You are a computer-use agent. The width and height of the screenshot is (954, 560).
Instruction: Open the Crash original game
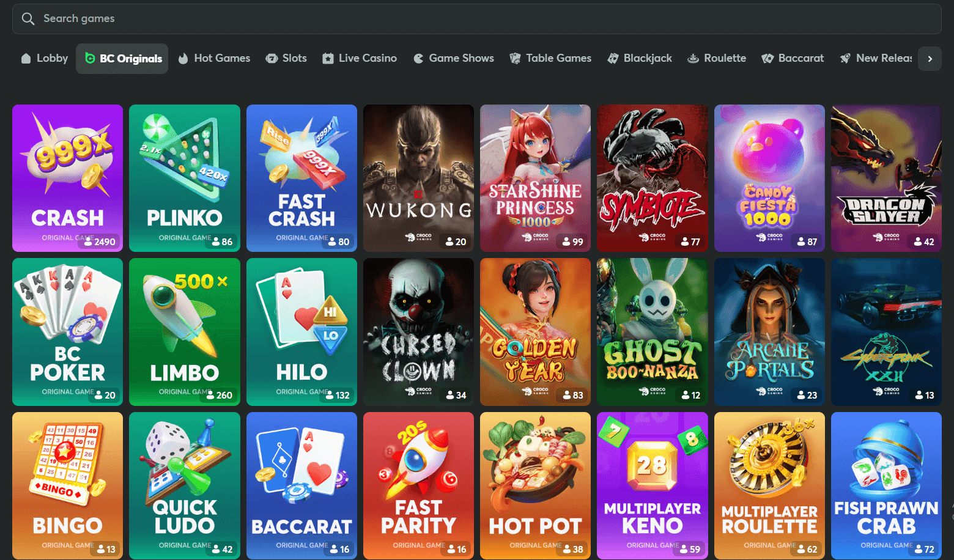tap(67, 178)
